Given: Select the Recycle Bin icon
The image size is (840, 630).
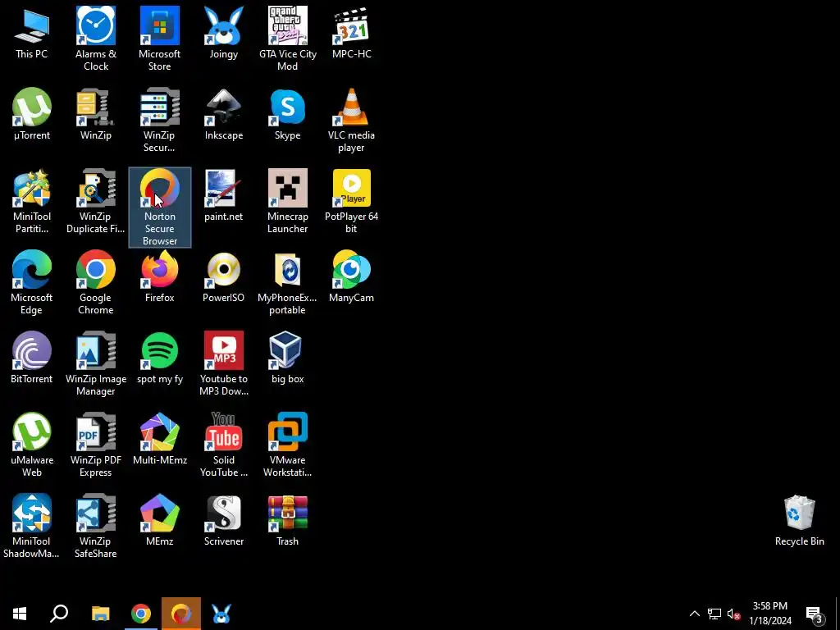Looking at the screenshot, I should 799,520.
